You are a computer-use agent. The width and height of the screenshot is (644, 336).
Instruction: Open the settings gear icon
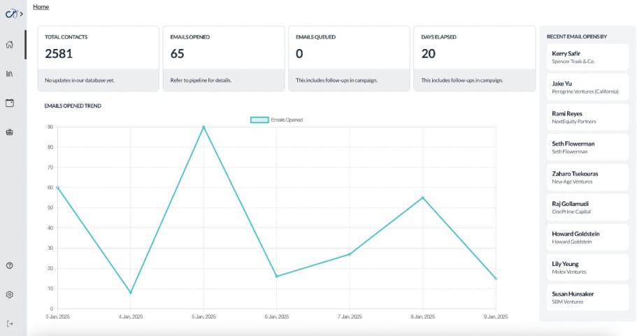[10, 295]
